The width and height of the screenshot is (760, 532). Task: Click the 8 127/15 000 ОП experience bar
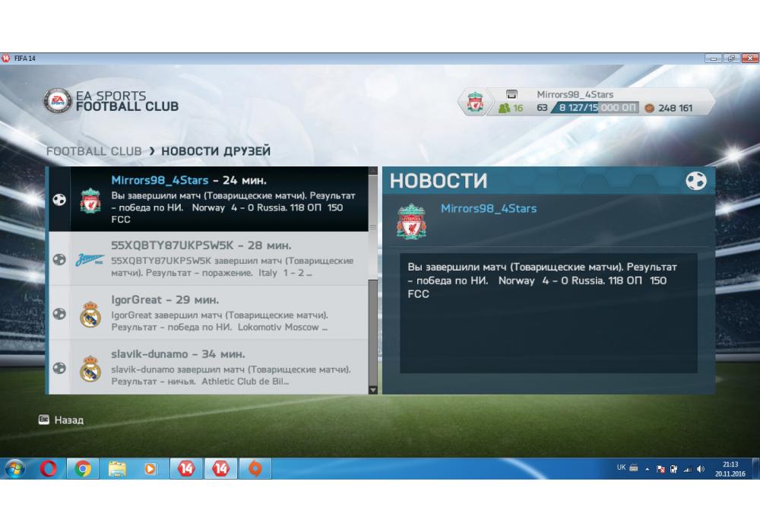click(595, 108)
